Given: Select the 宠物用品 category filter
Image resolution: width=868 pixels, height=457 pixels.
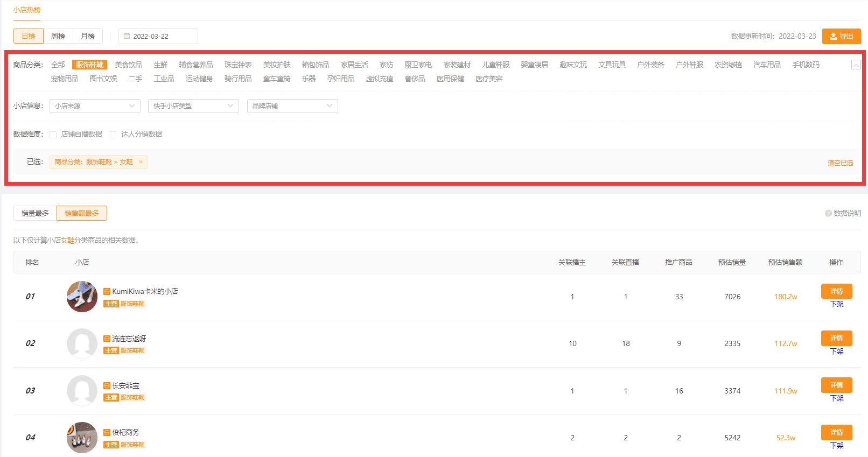Looking at the screenshot, I should coord(65,79).
